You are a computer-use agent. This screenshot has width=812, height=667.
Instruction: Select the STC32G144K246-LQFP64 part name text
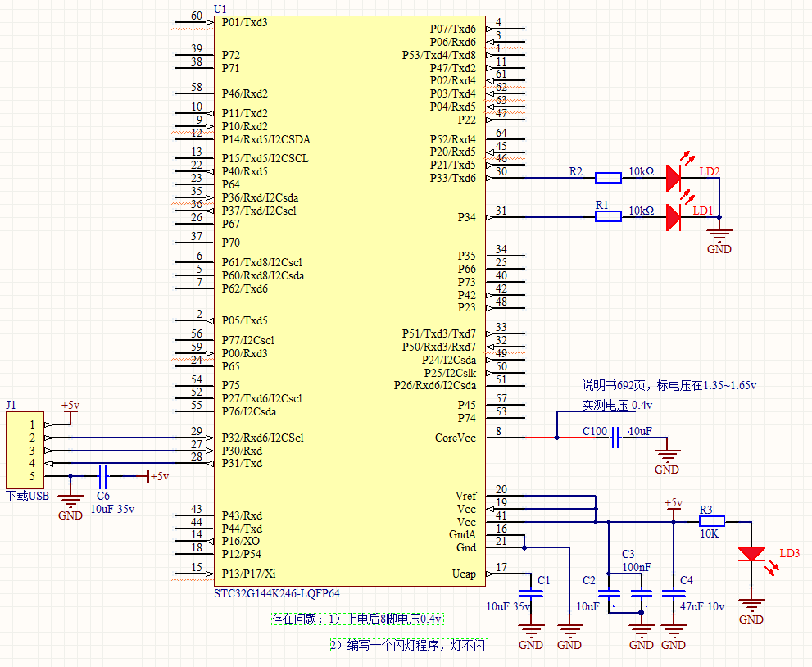pyautogui.click(x=277, y=592)
